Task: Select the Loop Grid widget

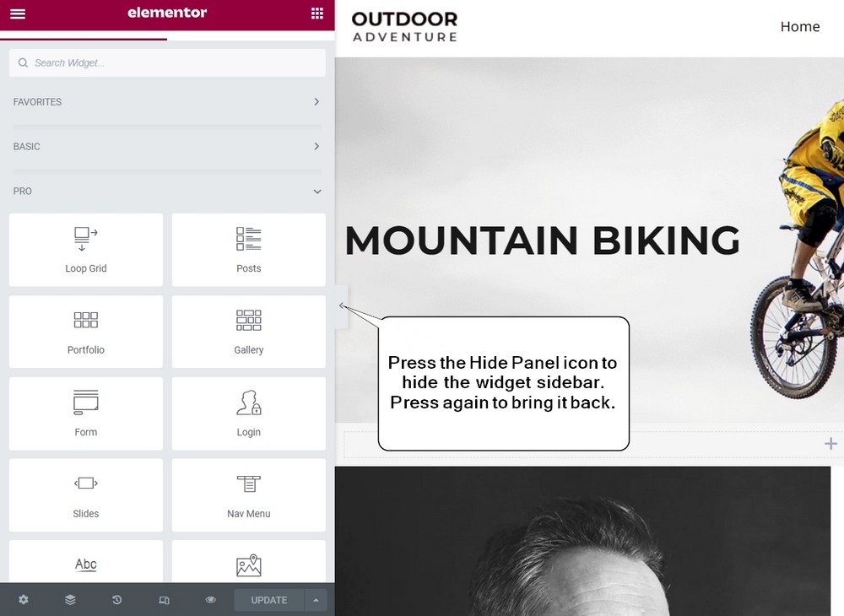Action: click(x=85, y=250)
